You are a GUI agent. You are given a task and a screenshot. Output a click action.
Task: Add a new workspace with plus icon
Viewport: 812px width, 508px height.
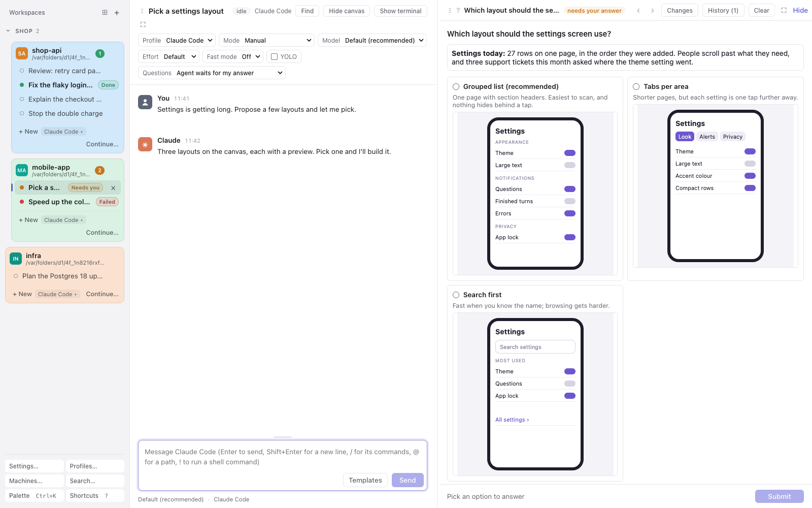tap(117, 13)
